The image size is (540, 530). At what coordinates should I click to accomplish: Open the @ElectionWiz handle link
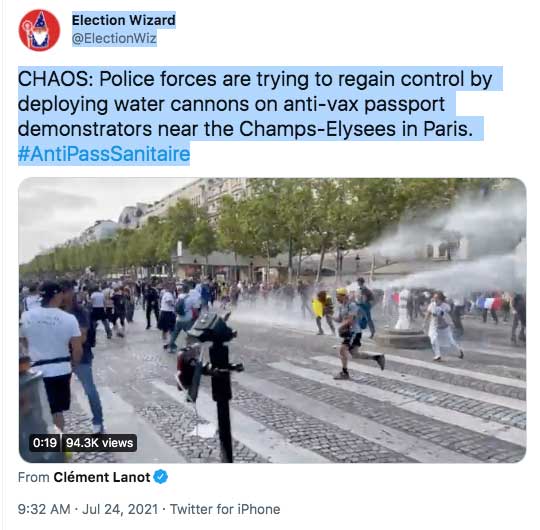[x=114, y=38]
